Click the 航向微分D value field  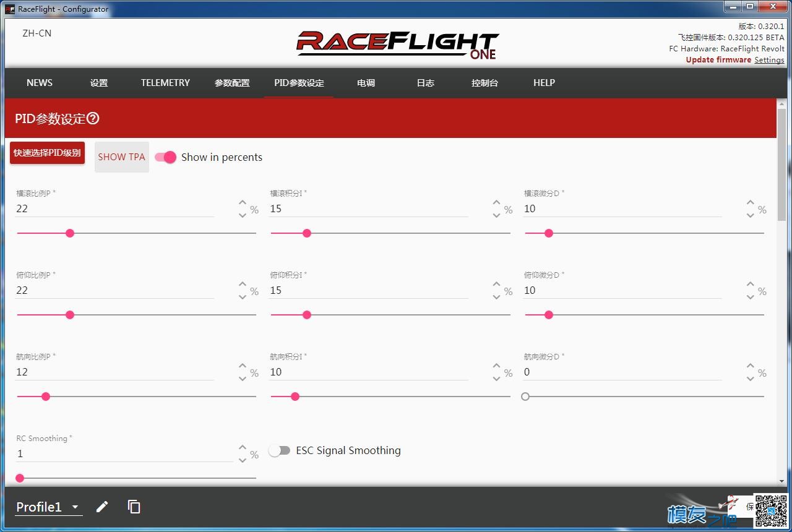[622, 372]
